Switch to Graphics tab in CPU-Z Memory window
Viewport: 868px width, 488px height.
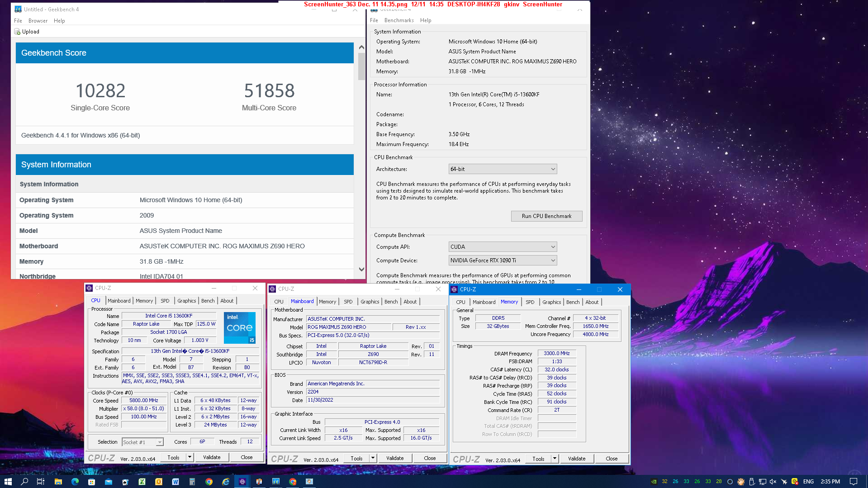coord(551,302)
